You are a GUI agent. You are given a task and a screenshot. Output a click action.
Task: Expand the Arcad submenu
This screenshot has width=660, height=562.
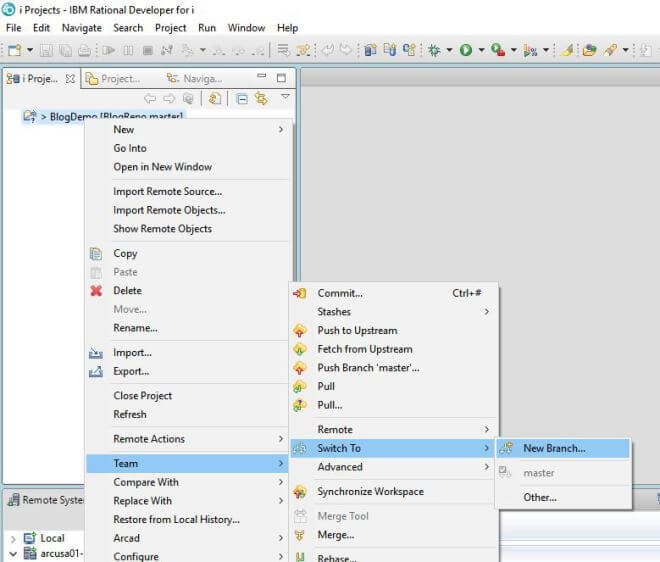187,538
